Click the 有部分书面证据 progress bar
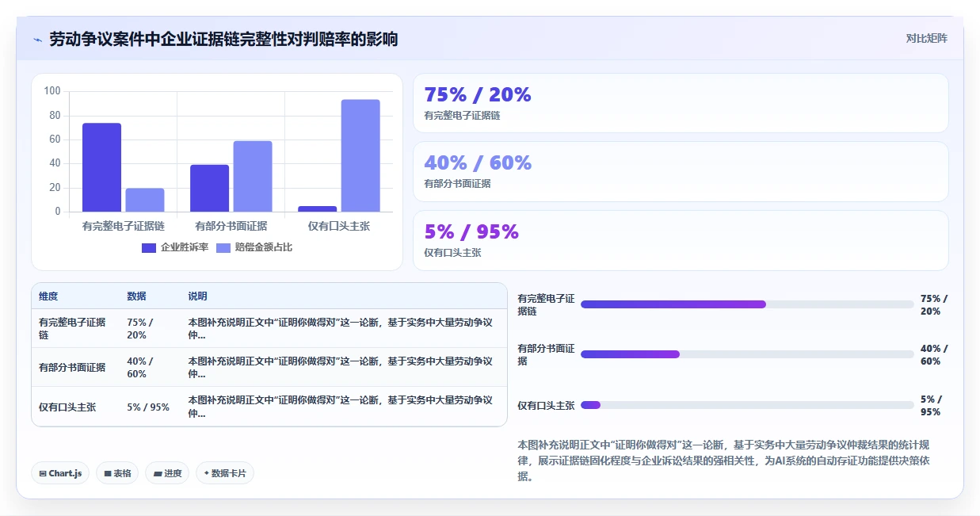980x516 pixels. [747, 354]
